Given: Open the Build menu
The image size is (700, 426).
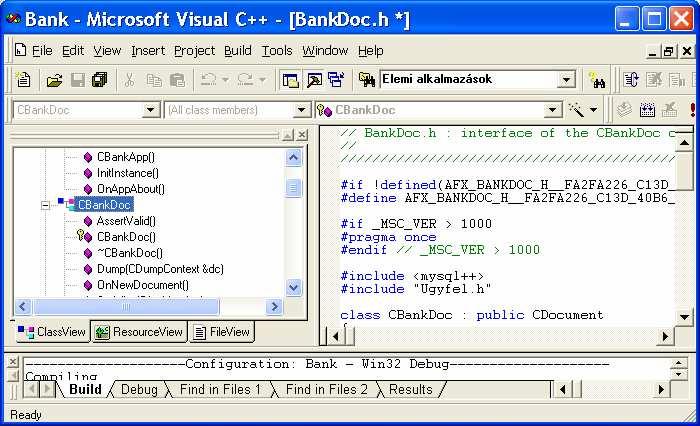Looking at the screenshot, I should point(238,50).
